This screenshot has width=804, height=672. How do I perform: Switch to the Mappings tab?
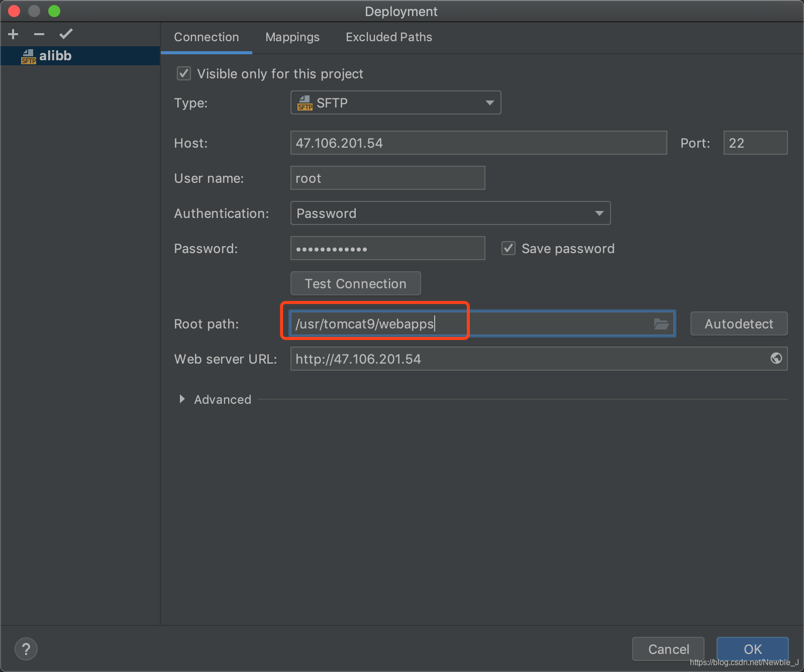tap(292, 37)
